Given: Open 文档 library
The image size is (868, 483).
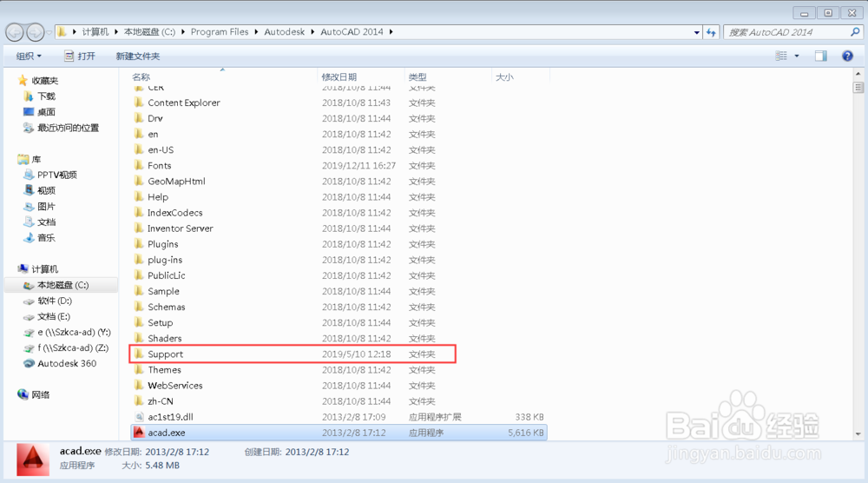Looking at the screenshot, I should (47, 222).
